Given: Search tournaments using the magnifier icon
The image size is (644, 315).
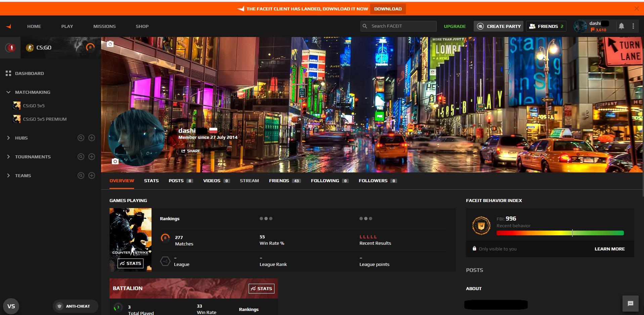Looking at the screenshot, I should pyautogui.click(x=81, y=157).
